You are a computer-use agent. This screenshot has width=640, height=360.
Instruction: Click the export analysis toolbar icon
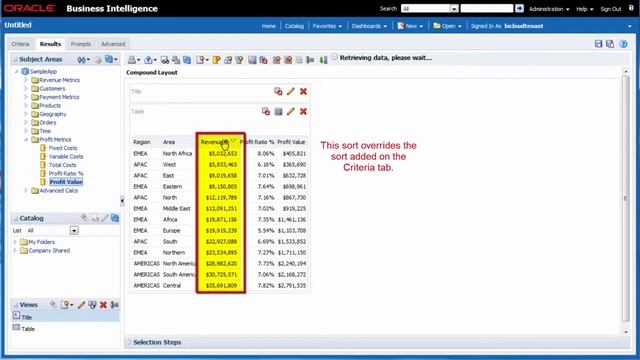(x=149, y=60)
